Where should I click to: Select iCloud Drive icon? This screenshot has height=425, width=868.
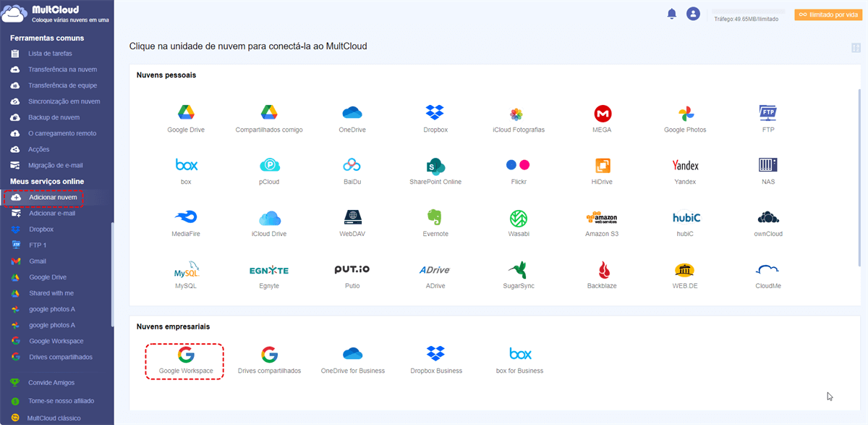click(269, 217)
